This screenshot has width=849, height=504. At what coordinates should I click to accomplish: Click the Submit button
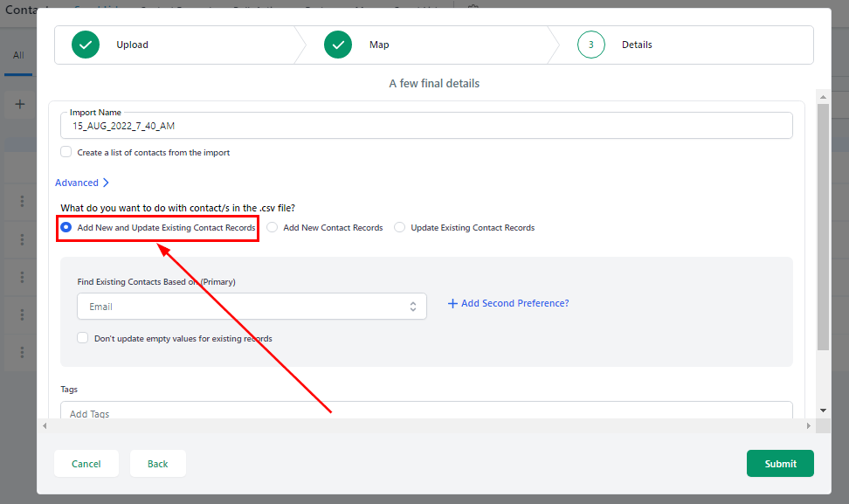(x=780, y=464)
